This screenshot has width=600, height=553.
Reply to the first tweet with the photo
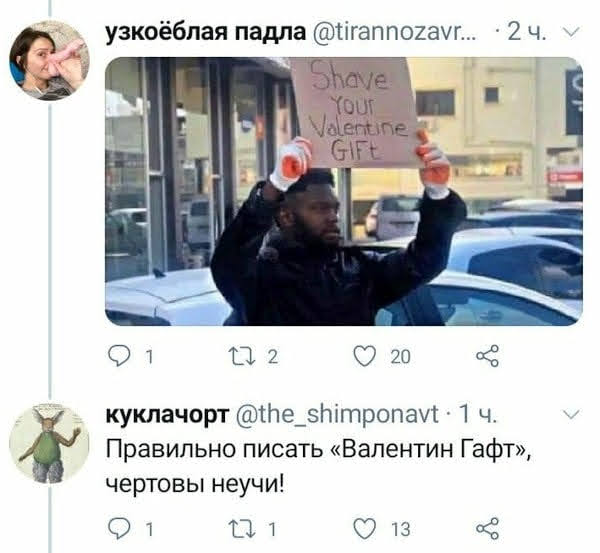(x=119, y=356)
